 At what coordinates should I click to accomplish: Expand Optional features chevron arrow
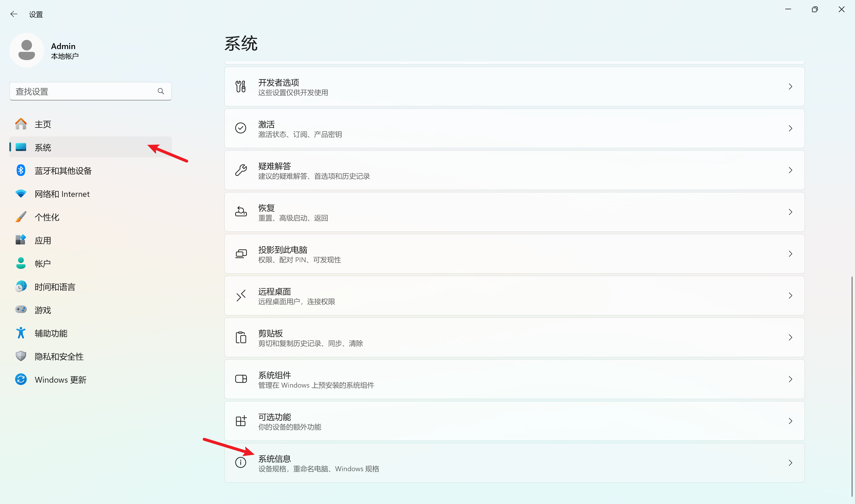coord(790,421)
